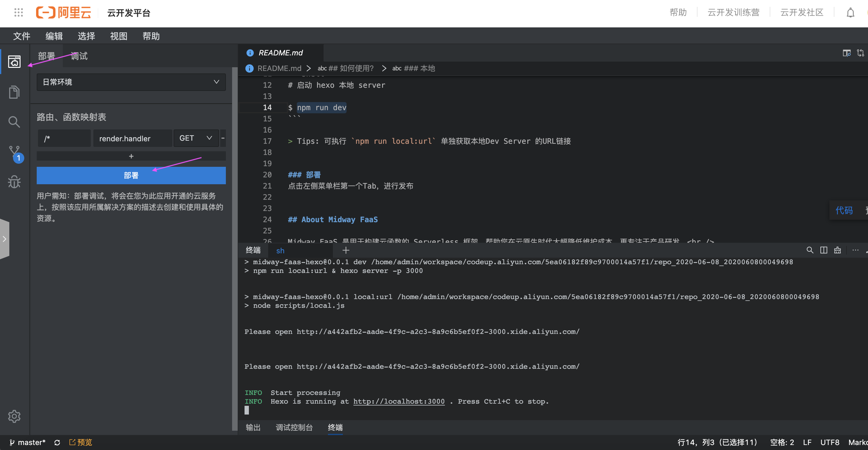Image resolution: width=868 pixels, height=450 pixels.
Task: Open the search sidebar icon
Action: point(14,122)
